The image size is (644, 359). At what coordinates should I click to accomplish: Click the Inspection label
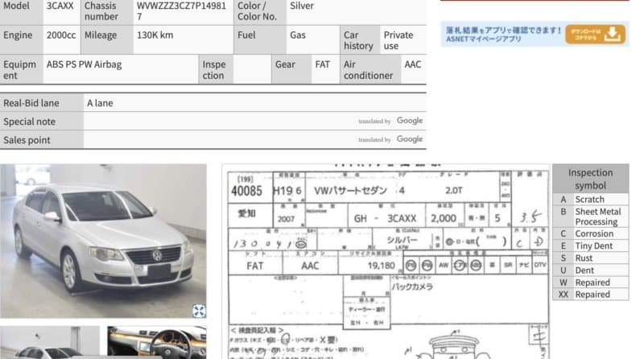[x=213, y=70]
